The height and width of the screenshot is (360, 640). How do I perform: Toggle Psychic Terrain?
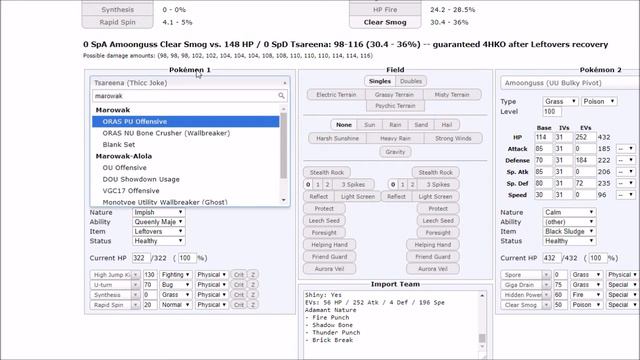click(395, 106)
